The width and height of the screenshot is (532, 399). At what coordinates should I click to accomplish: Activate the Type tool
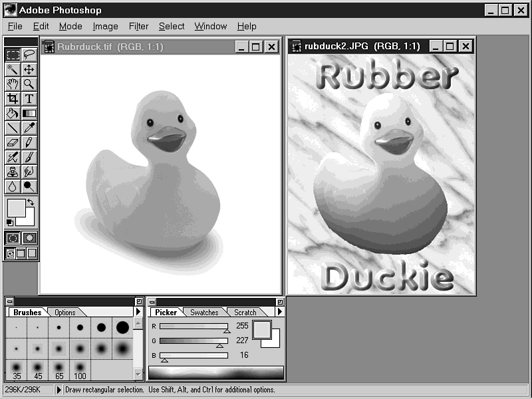pyautogui.click(x=29, y=98)
